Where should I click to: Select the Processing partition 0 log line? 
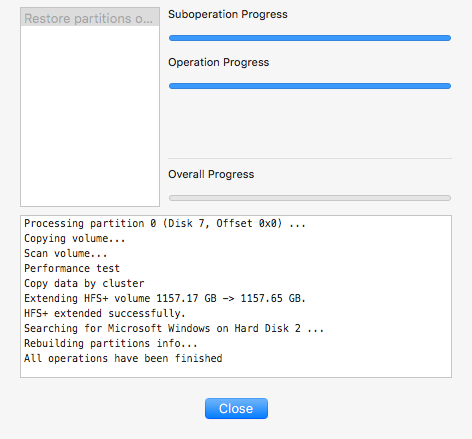165,223
